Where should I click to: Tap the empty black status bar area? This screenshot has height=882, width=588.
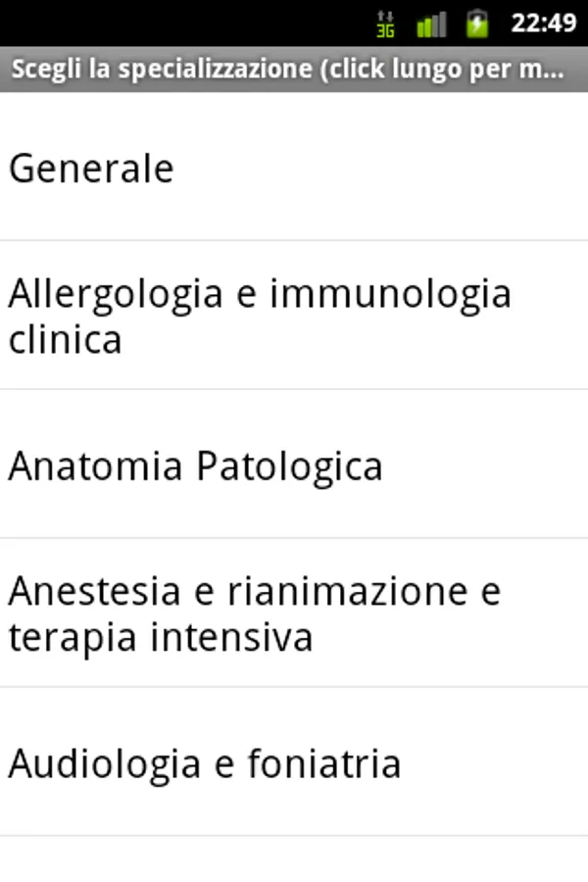185,24
